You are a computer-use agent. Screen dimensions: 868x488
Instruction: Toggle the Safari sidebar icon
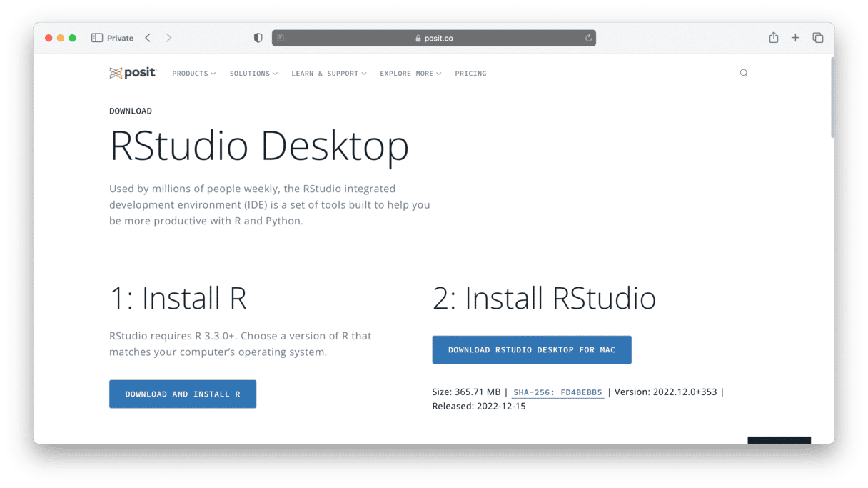tap(97, 38)
